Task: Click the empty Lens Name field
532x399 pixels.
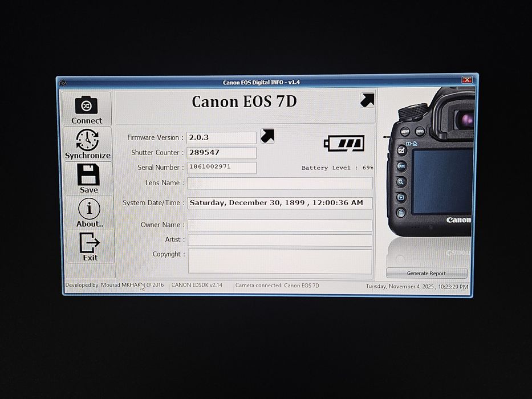Action: (280, 183)
